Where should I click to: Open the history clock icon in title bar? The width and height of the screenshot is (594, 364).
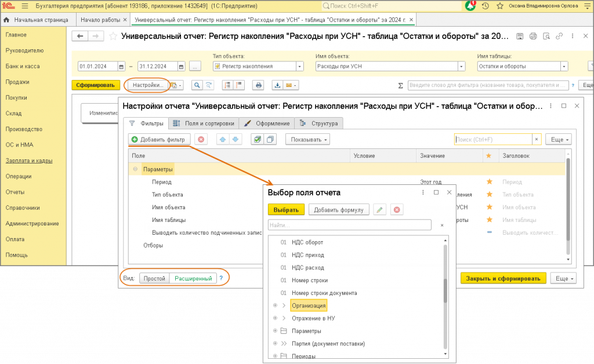click(x=486, y=6)
